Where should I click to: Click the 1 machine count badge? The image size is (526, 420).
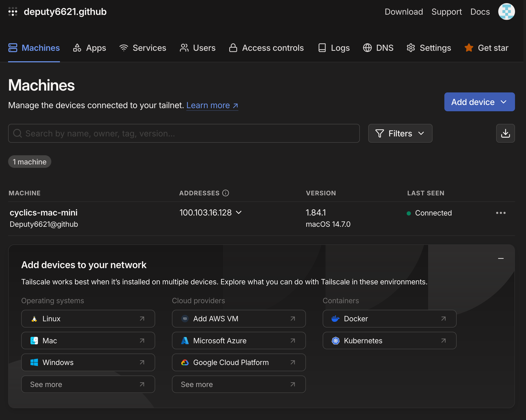click(30, 162)
